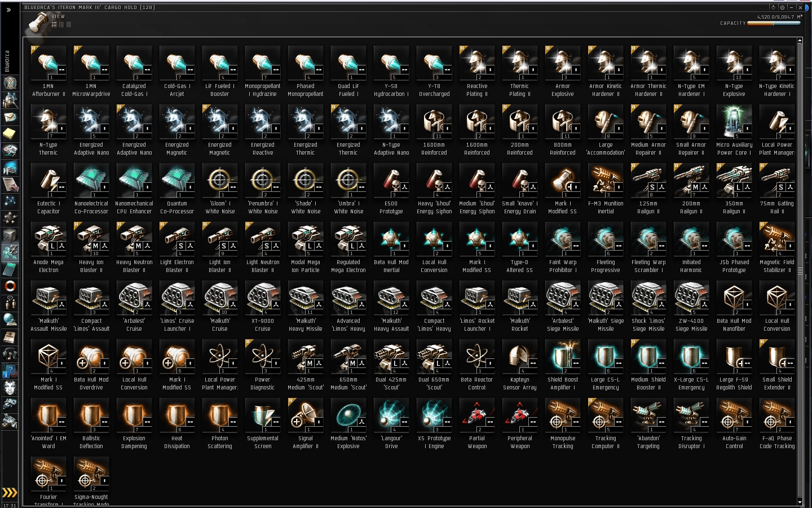Pick the ZW-4100 Siege Missile launcher
The width and height of the screenshot is (812, 508).
pyautogui.click(x=691, y=306)
